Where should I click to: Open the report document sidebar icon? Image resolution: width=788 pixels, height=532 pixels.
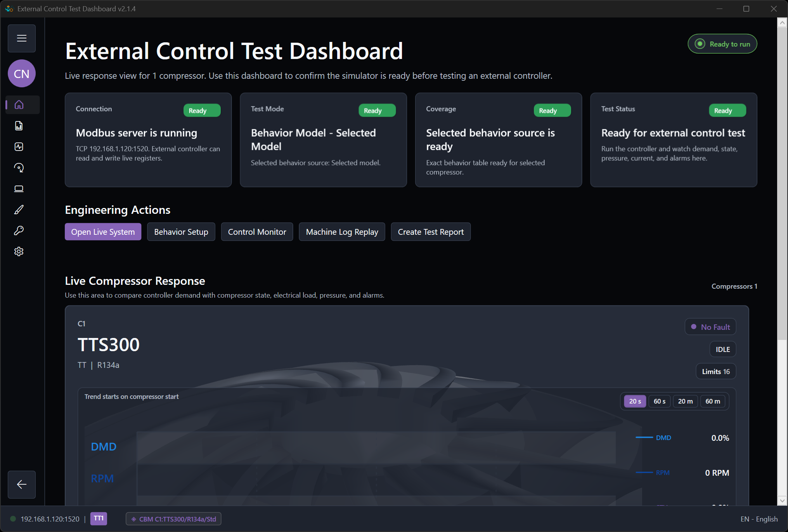(x=19, y=126)
